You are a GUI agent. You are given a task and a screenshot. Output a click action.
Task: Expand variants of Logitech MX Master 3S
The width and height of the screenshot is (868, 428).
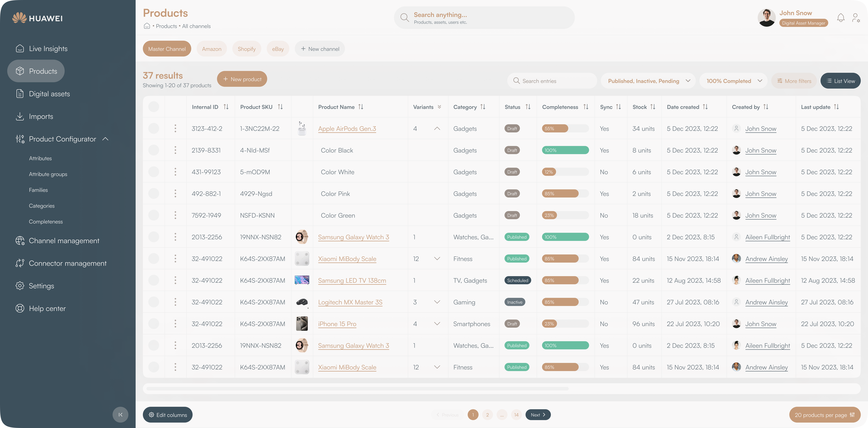click(437, 302)
